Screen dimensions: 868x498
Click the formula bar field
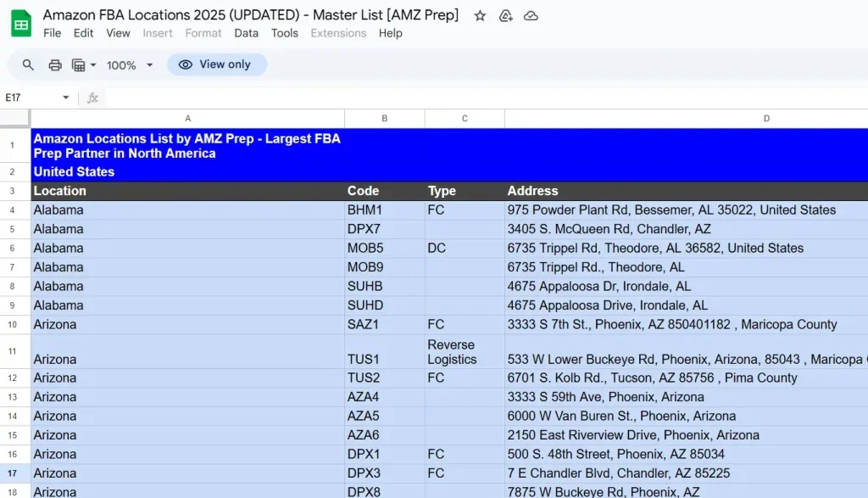(487, 98)
